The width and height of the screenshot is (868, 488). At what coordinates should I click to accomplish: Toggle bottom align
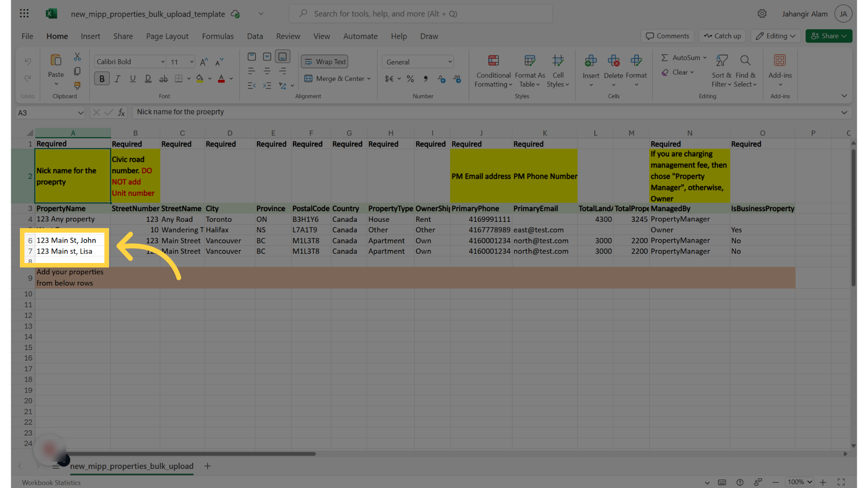click(283, 56)
